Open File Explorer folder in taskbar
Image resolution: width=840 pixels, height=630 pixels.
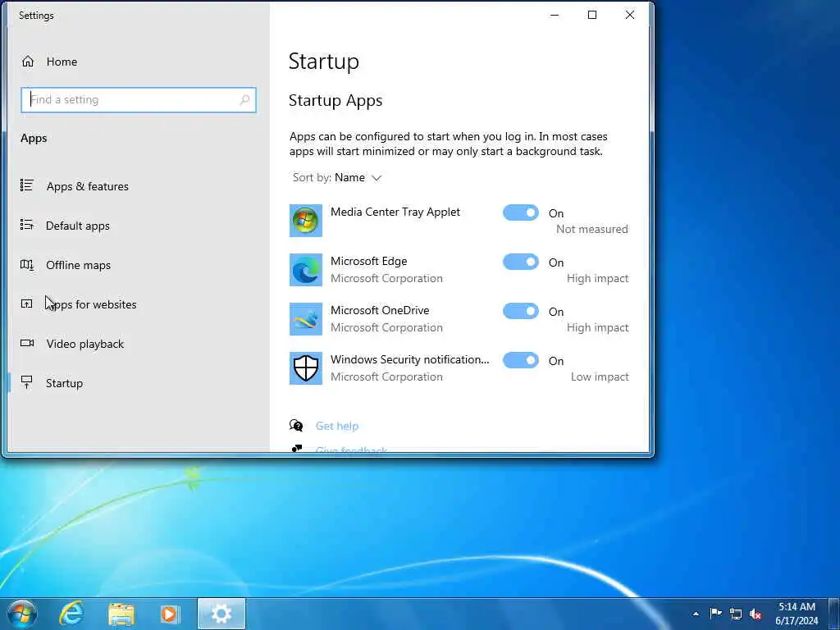click(x=121, y=614)
